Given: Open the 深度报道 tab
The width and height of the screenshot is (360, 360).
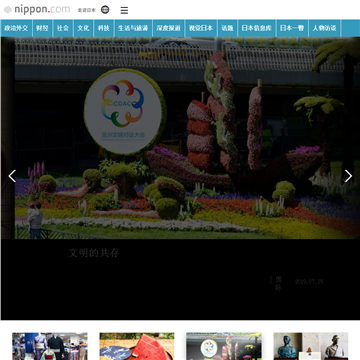Looking at the screenshot, I should tap(168, 28).
